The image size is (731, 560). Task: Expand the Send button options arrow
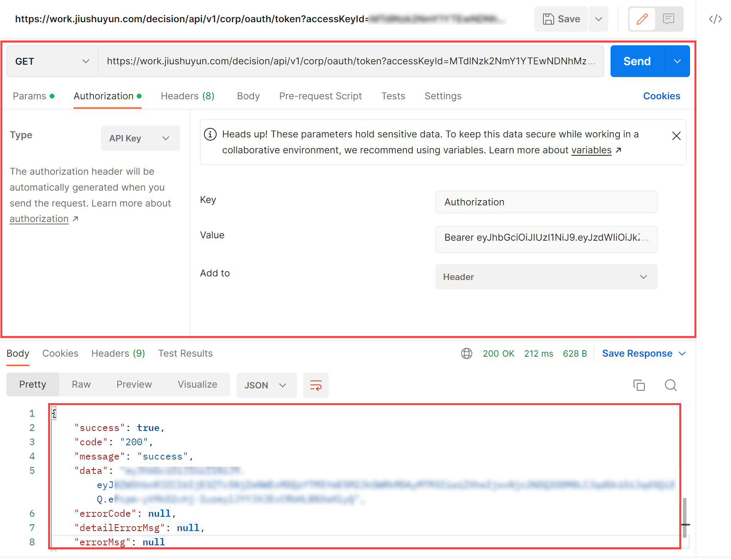[677, 61]
